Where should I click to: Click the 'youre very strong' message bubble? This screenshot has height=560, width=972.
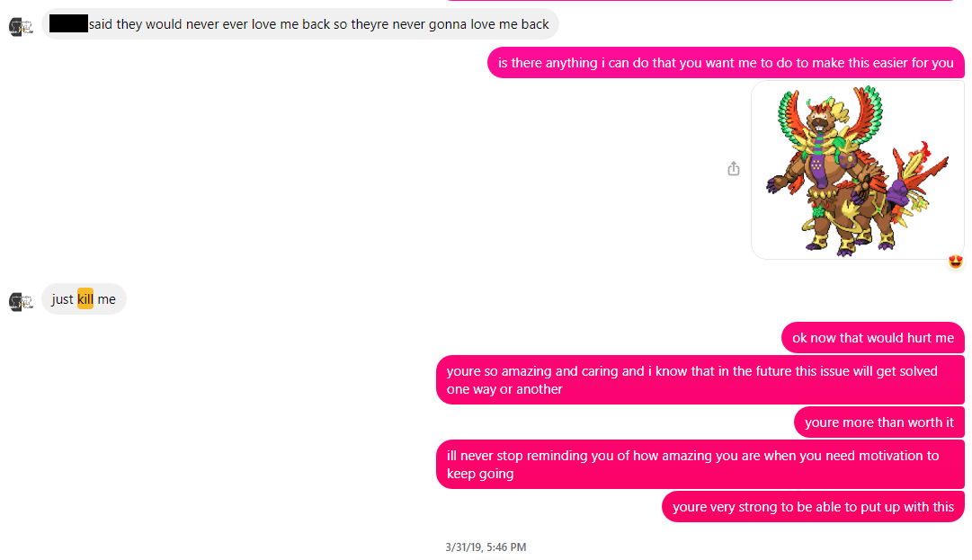[x=814, y=507]
